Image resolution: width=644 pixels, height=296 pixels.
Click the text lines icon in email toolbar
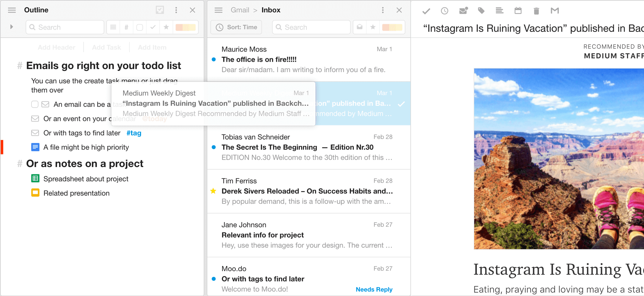[x=500, y=10]
